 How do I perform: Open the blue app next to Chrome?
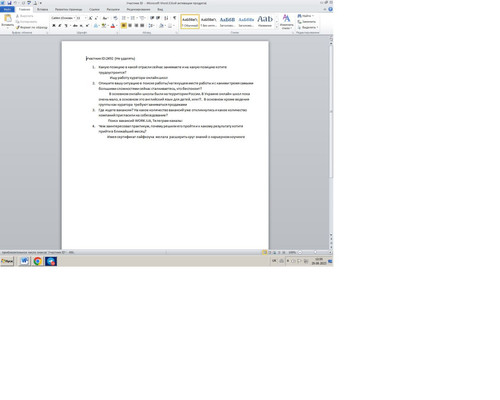pos(51,261)
